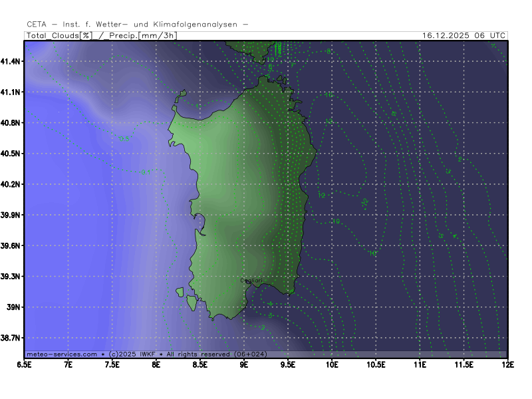Click the 12E longitude axis label
The height and width of the screenshot is (399, 532).
[x=507, y=365]
